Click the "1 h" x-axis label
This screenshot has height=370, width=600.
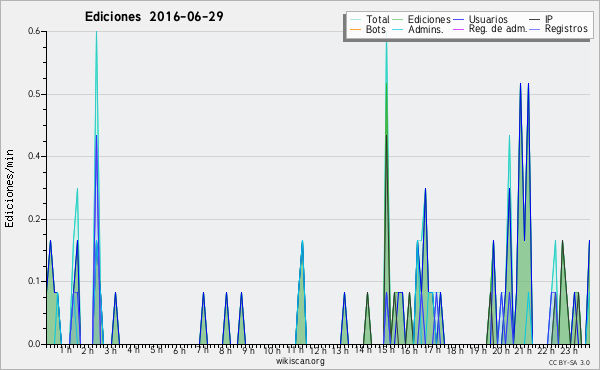66,350
